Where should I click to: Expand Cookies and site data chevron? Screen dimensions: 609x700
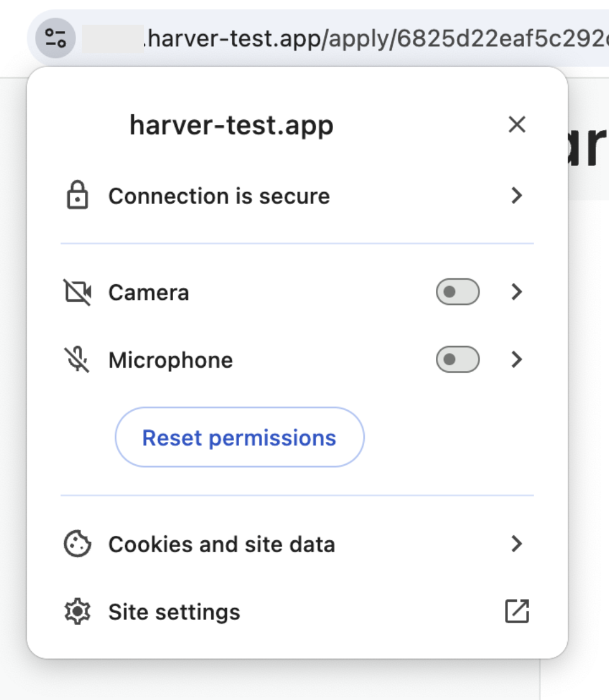(517, 544)
